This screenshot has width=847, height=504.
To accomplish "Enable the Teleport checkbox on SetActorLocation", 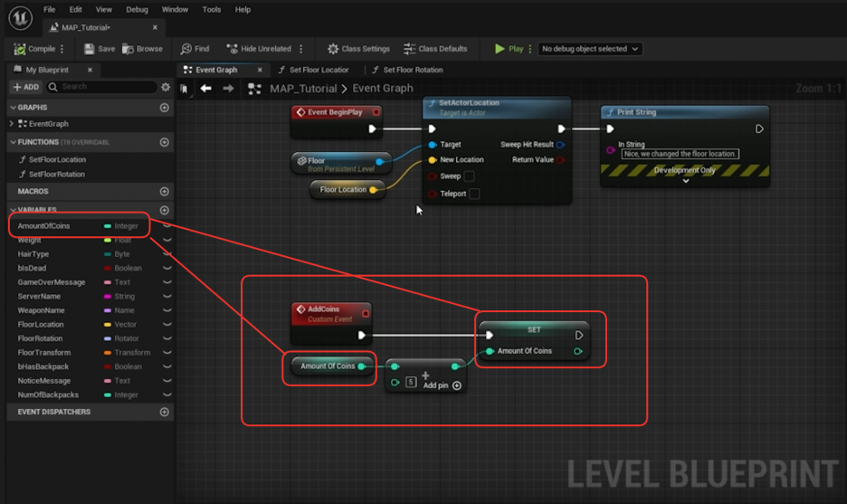I will (x=474, y=194).
